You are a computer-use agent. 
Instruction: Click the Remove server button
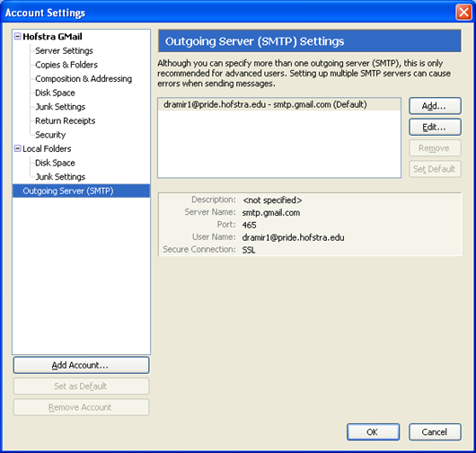point(435,148)
